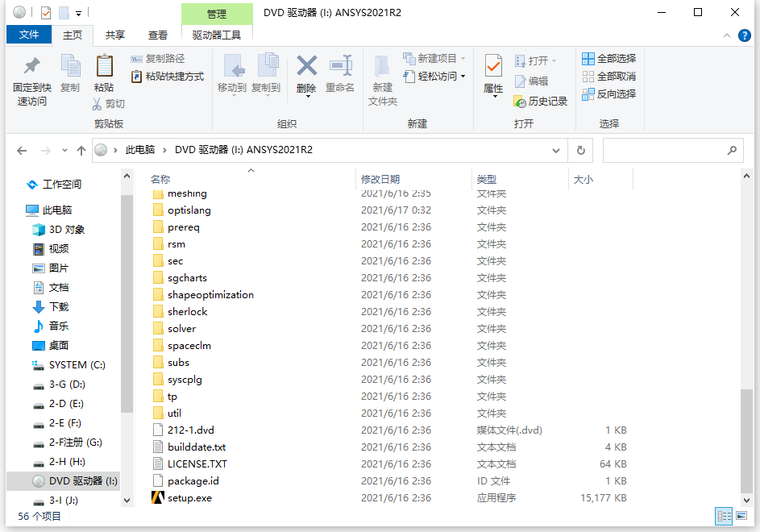760x532 pixels.
Task: Go up one folder level
Action: point(81,151)
